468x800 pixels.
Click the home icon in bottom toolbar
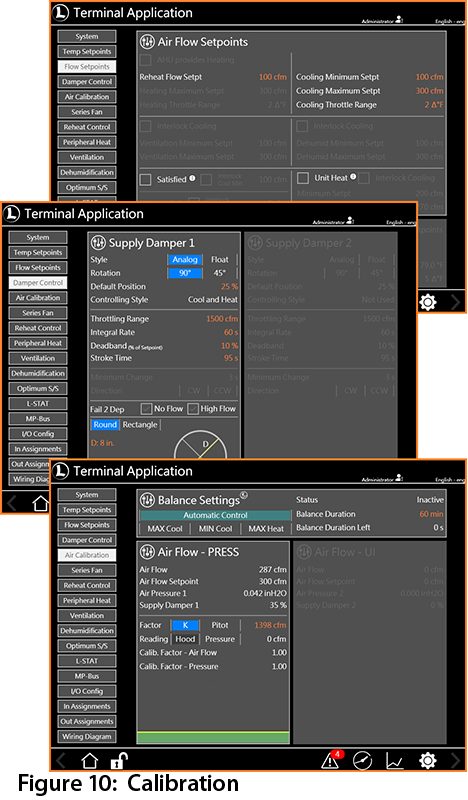coord(89,761)
